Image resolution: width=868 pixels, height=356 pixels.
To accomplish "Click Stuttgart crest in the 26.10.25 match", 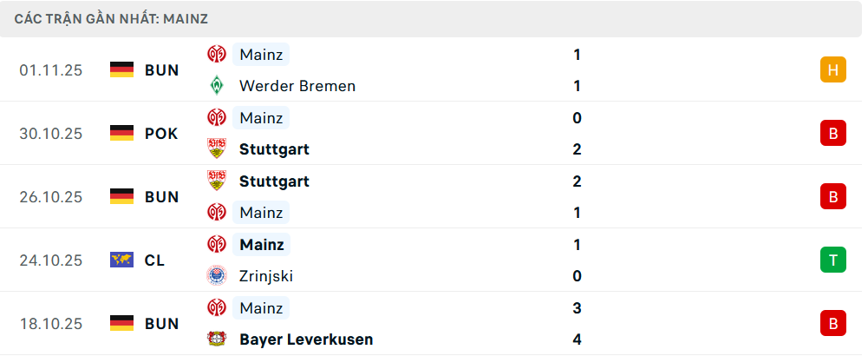I will 217,181.
